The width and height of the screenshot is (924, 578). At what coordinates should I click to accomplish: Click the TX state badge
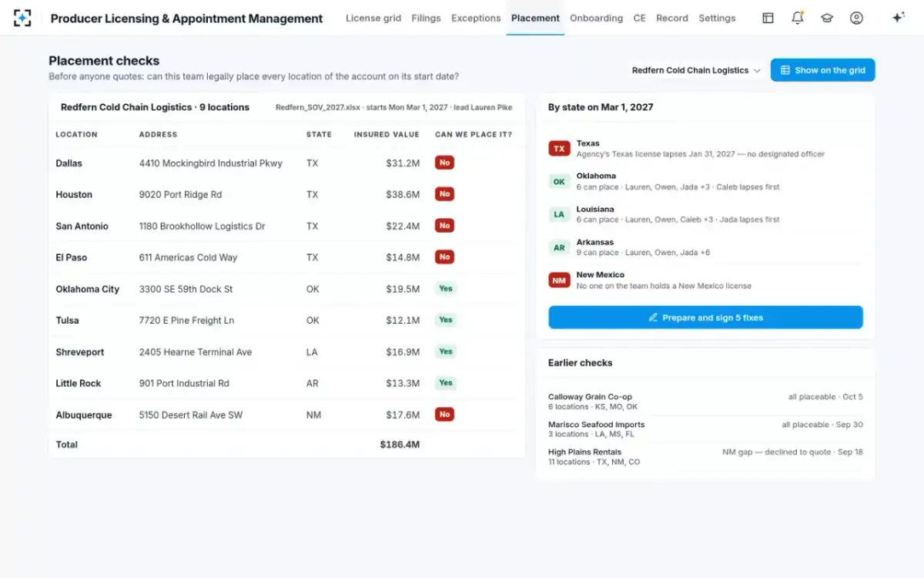coord(559,149)
